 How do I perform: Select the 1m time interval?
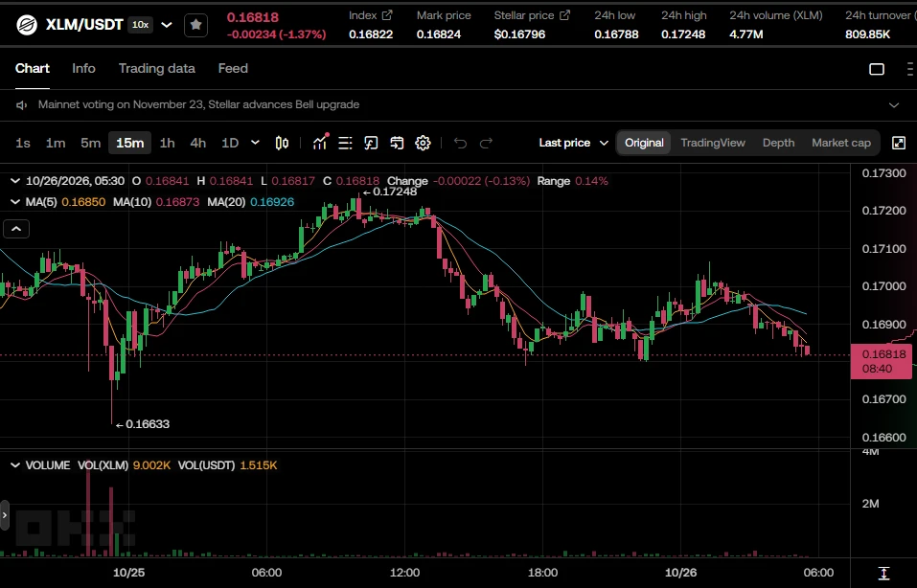56,144
